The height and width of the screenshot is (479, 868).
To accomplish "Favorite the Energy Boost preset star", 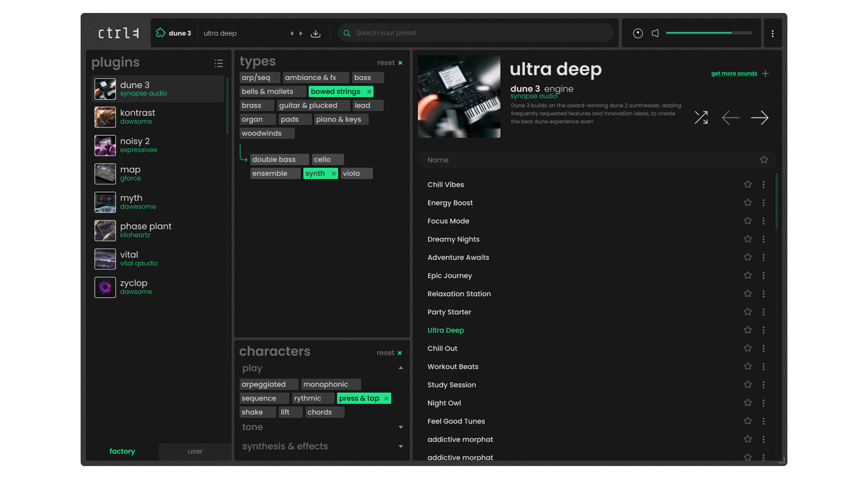I will click(x=747, y=203).
